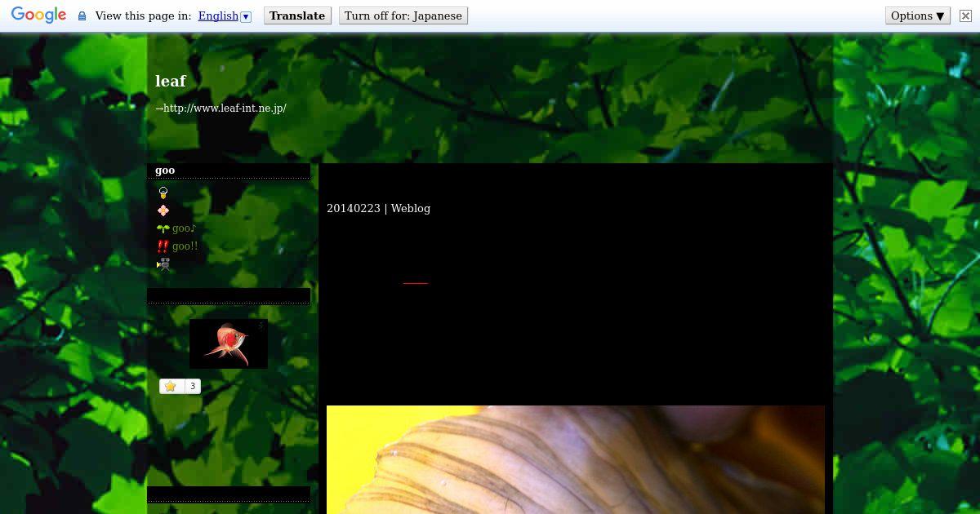
Task: Click the light bulb icon in goo sidebar
Action: (163, 193)
